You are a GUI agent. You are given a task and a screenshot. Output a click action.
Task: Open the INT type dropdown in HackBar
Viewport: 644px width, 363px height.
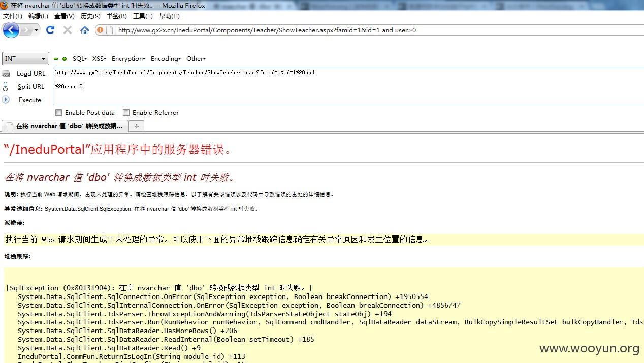[x=25, y=58]
